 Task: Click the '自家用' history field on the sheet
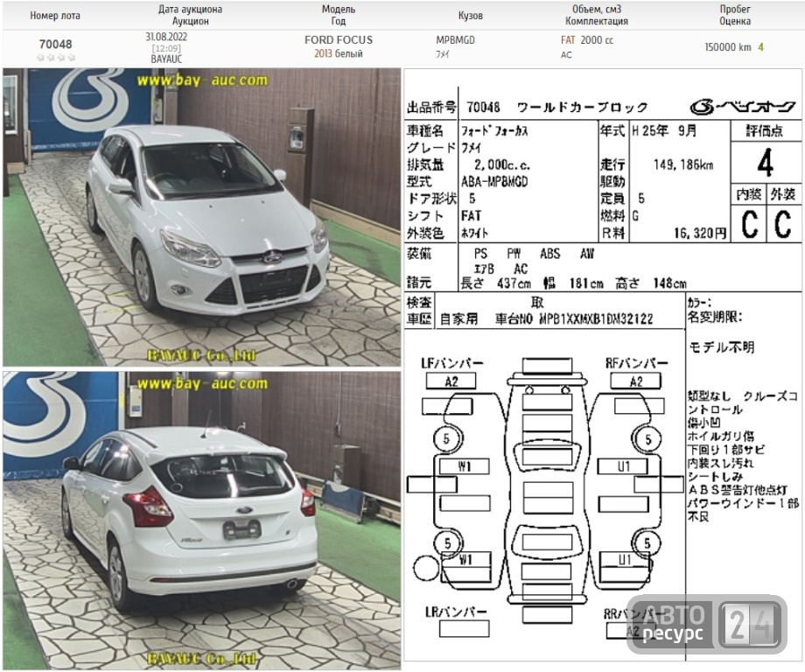point(459,319)
